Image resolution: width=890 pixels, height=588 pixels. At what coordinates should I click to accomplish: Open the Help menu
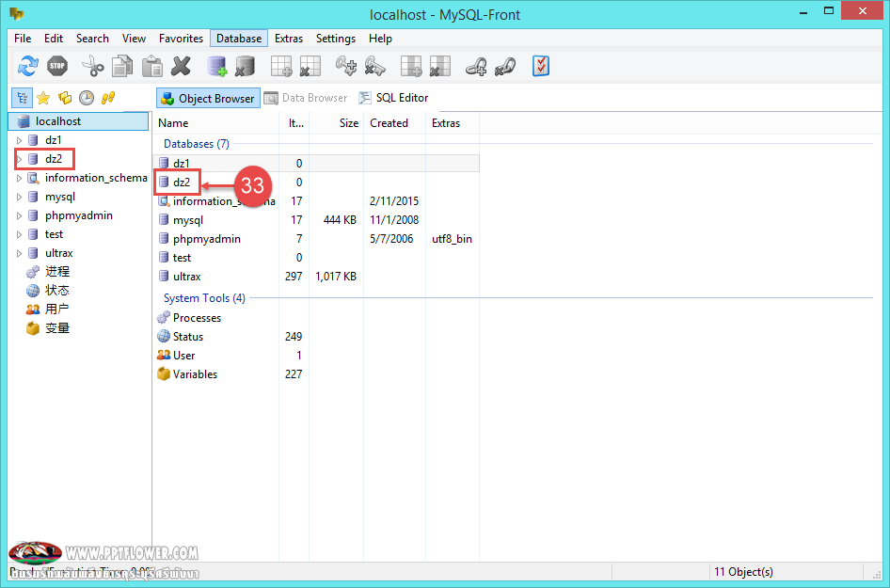(380, 39)
